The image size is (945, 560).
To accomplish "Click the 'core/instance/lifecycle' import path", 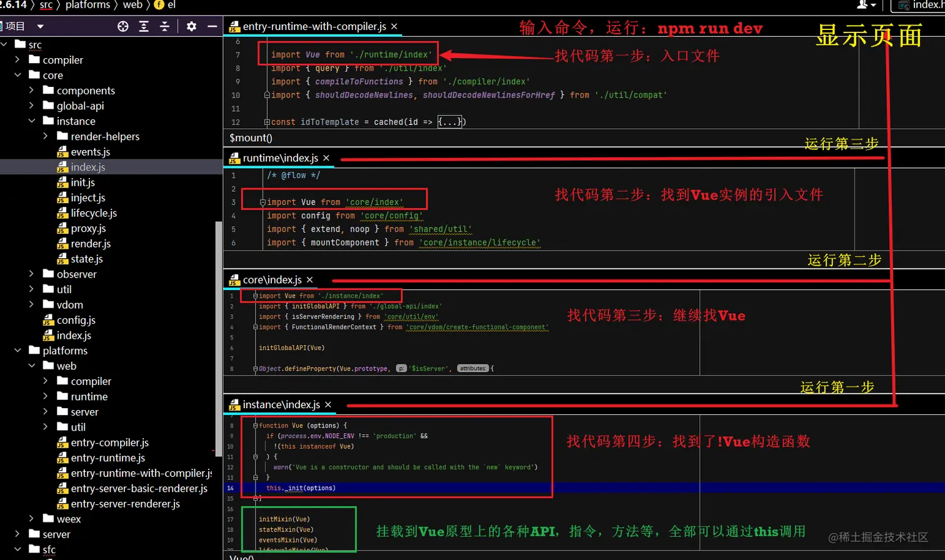I will coord(479,242).
